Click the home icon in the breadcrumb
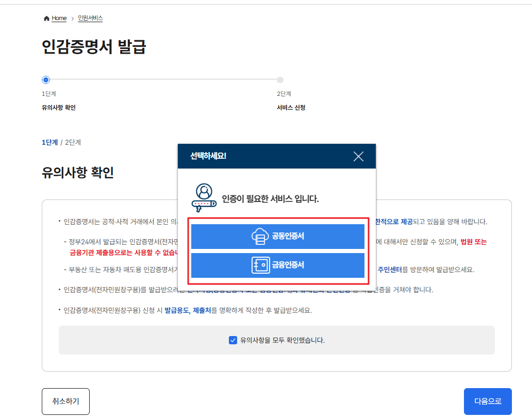This screenshot has height=418, width=532. pyautogui.click(x=46, y=18)
